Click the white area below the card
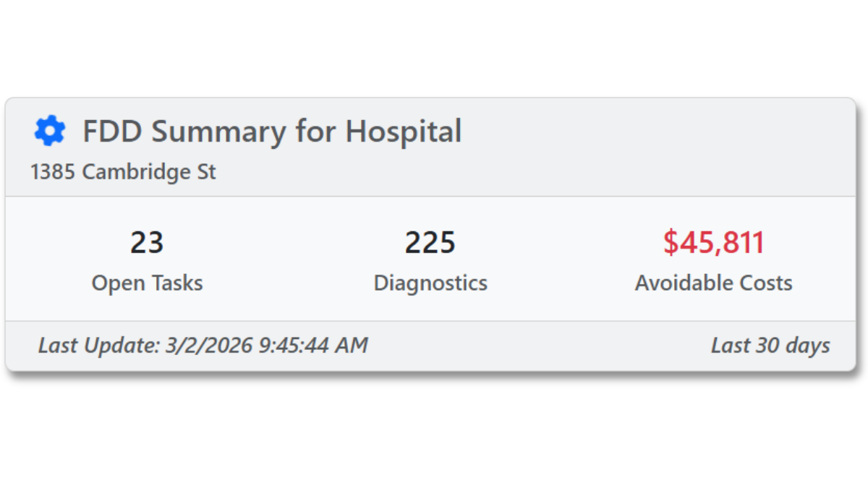Image resolution: width=868 pixels, height=488 pixels. (434, 434)
